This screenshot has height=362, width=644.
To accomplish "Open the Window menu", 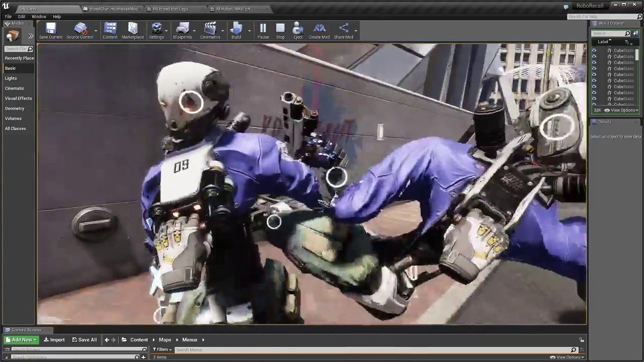I will point(39,17).
